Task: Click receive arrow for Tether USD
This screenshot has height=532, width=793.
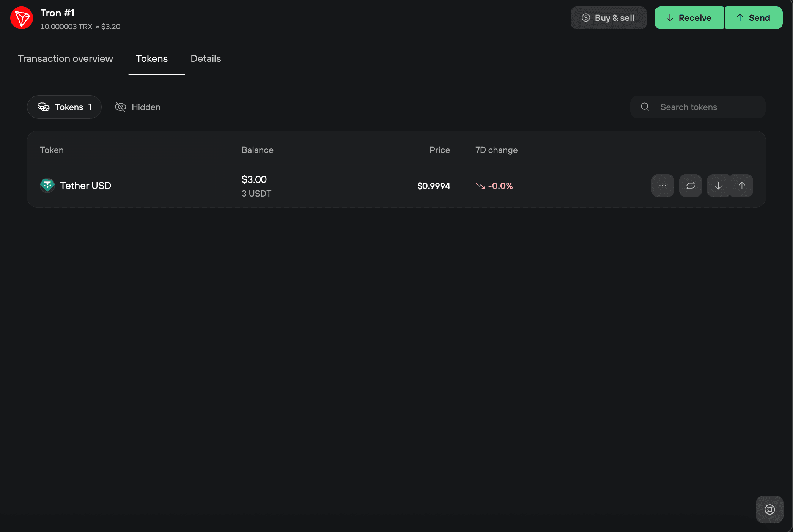Action: pos(718,186)
